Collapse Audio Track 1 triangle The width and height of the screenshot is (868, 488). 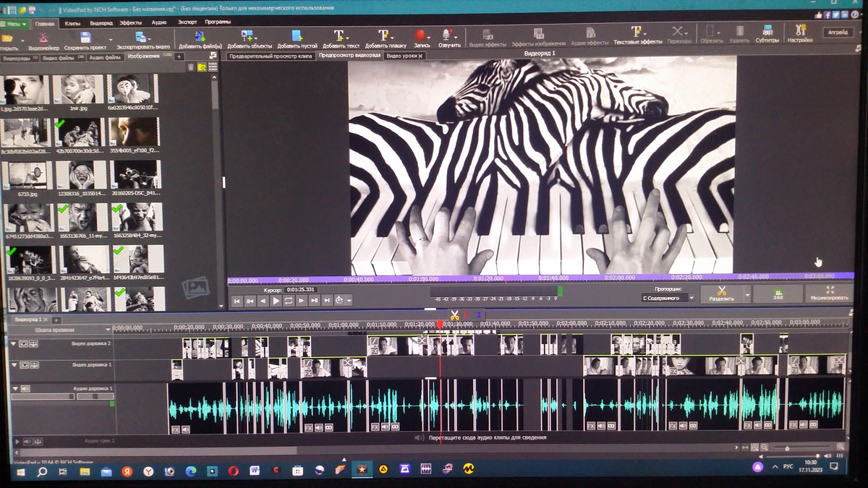14,389
